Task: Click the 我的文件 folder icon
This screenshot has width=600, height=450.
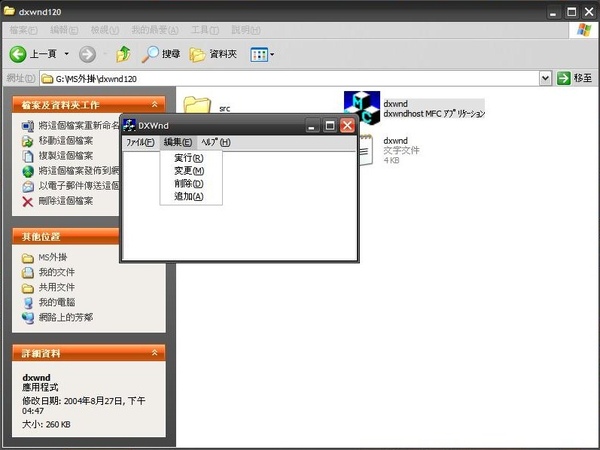Action: point(28,273)
